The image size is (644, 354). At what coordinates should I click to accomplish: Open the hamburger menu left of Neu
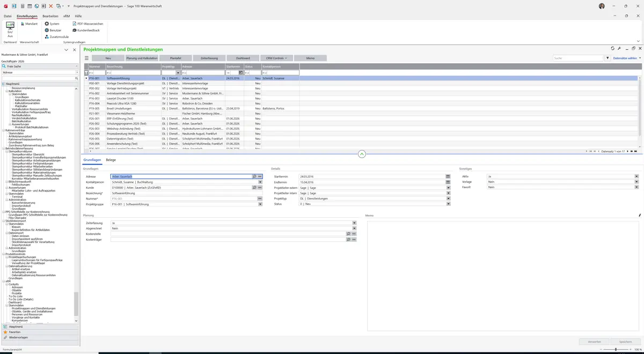pyautogui.click(x=86, y=58)
